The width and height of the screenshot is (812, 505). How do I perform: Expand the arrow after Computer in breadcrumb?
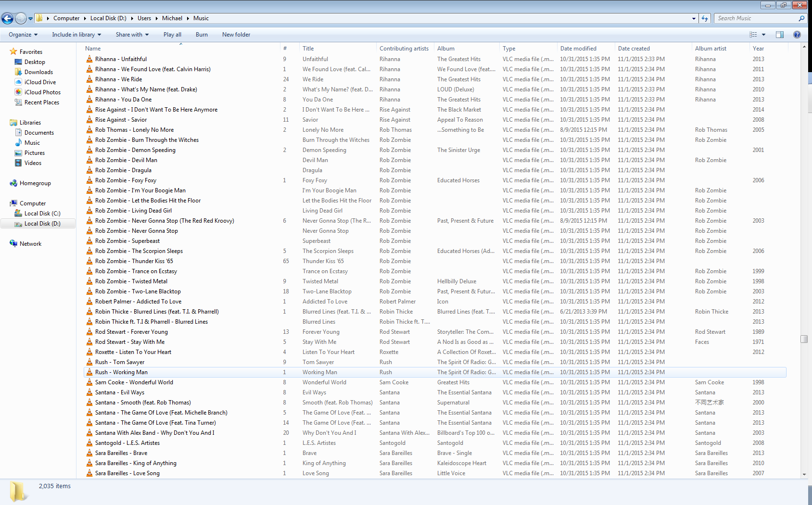[x=85, y=18]
